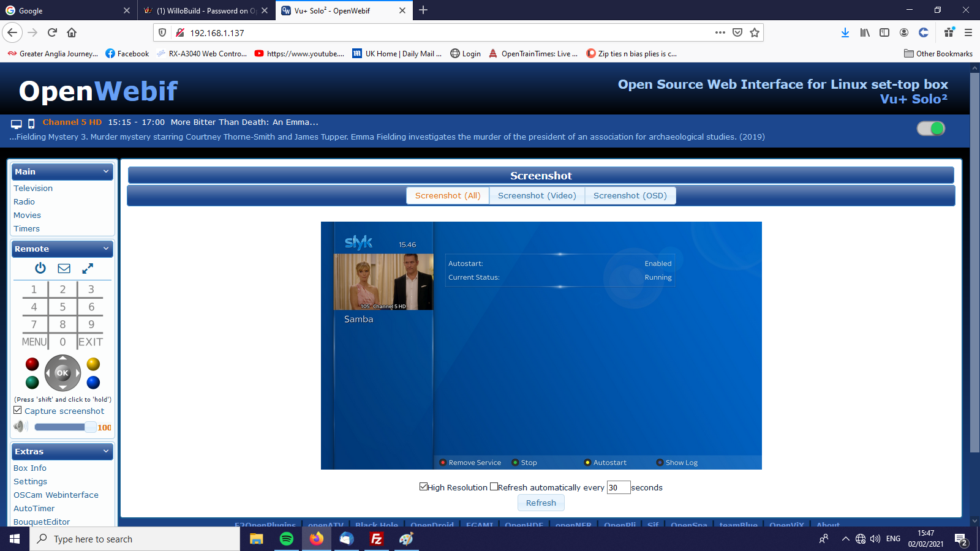Click the red remote colour button

click(x=32, y=364)
